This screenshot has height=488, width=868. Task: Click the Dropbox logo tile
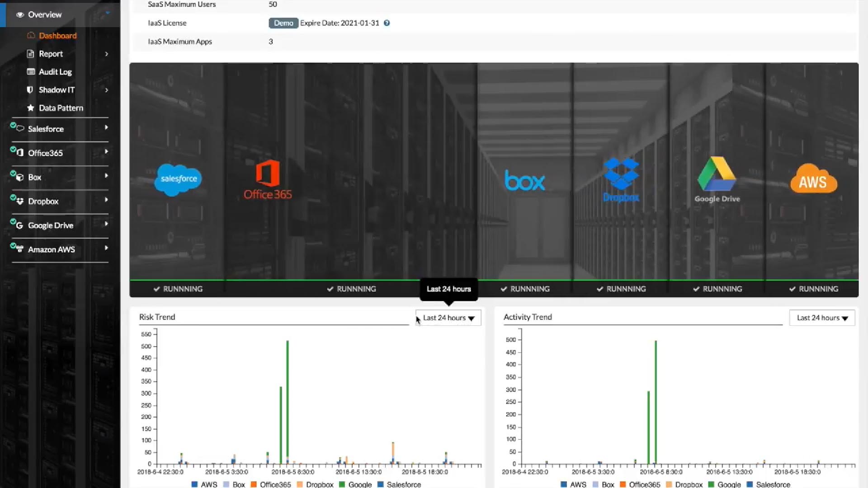[621, 179]
